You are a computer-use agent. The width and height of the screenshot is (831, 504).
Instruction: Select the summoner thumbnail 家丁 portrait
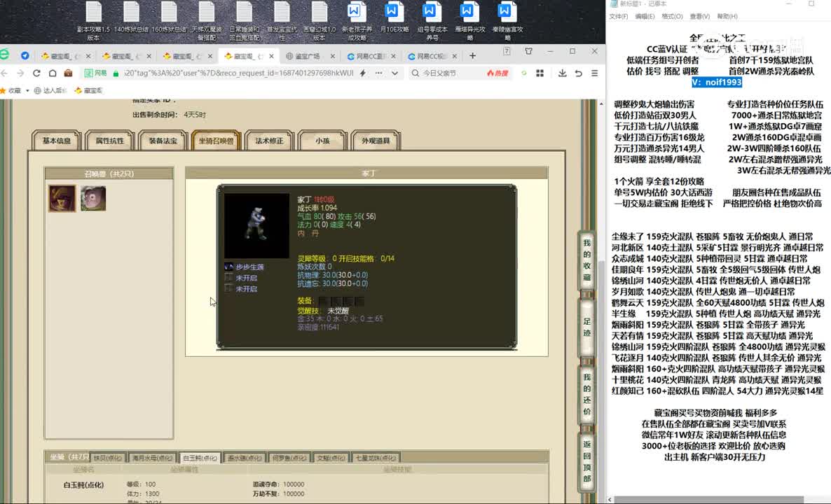click(x=62, y=198)
